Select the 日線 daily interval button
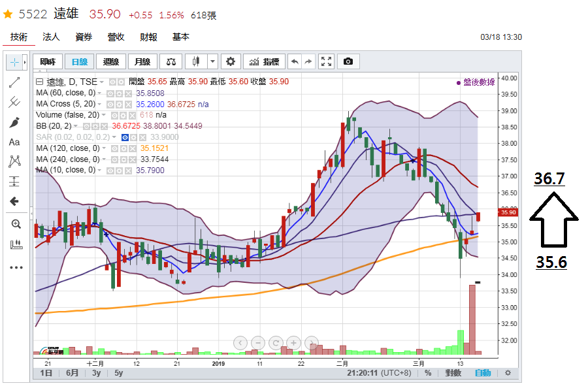This screenshot has height=392, width=588. click(79, 61)
